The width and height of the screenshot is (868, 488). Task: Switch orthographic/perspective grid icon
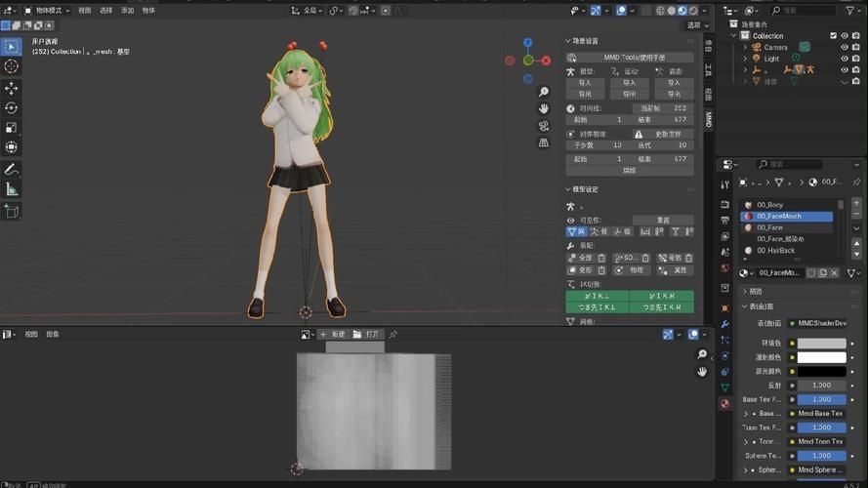544,143
